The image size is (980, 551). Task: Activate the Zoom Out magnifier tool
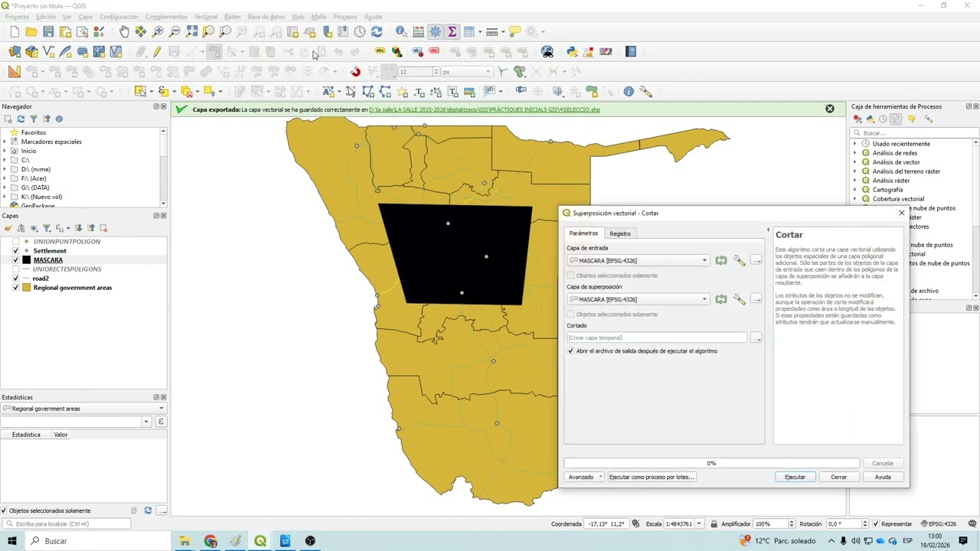175,31
